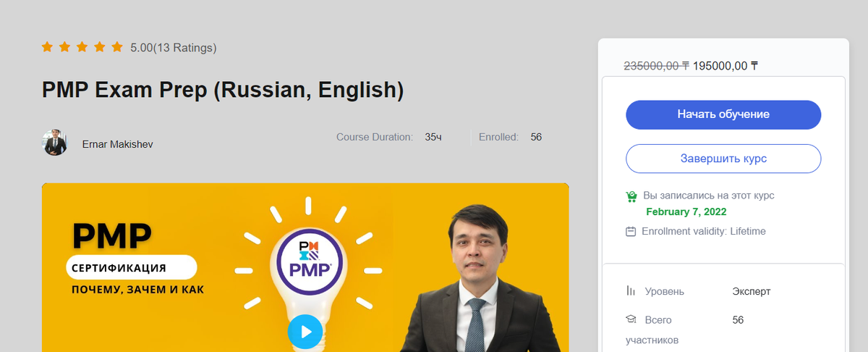Click the Эксперт level value
This screenshot has width=868, height=352.
coord(752,291)
